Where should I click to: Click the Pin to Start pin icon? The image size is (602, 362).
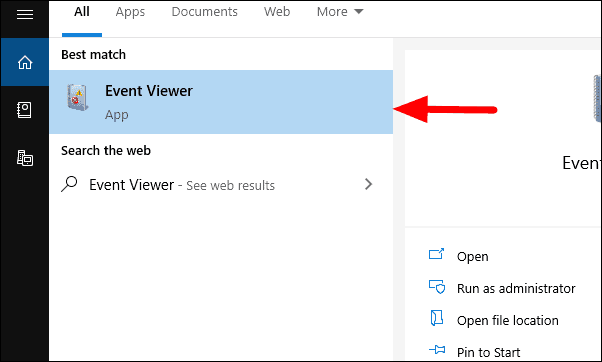pos(437,350)
